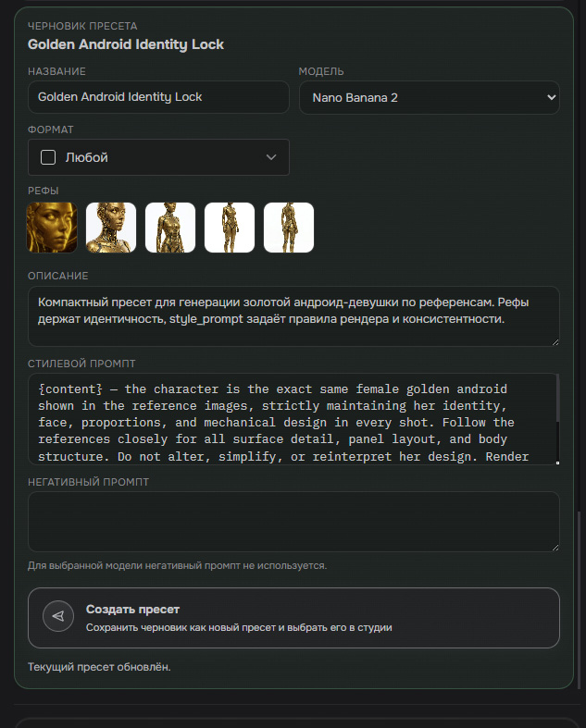
Task: Click the resize handle of Негативный промпт field
Action: [555, 547]
